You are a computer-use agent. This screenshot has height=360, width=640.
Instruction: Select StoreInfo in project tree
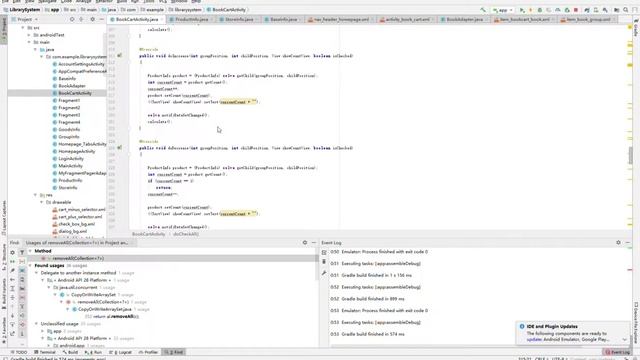(67, 188)
